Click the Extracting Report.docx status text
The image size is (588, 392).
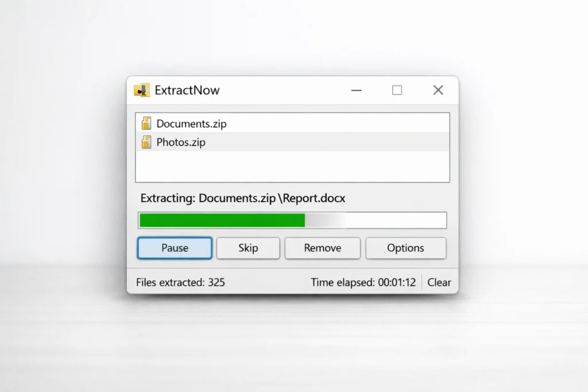[x=243, y=198]
